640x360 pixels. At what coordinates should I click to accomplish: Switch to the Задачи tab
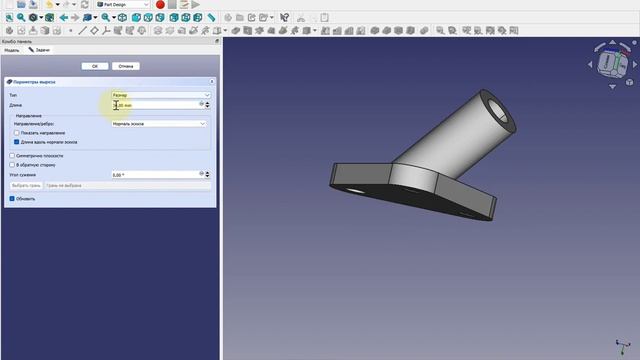(x=39, y=50)
